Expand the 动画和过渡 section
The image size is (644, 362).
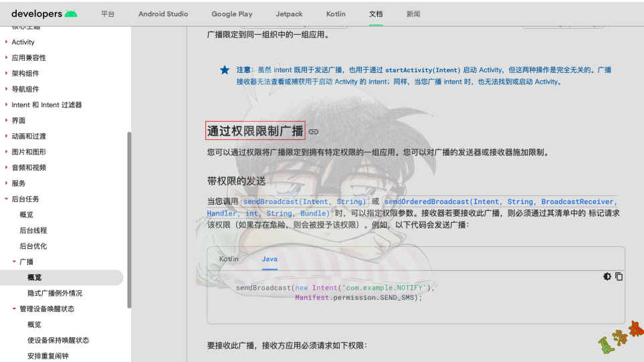[6, 136]
